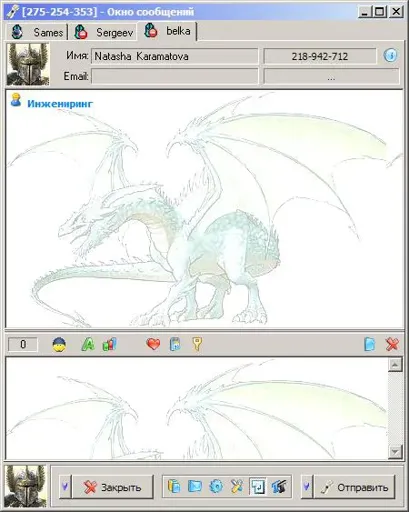Maximize the message window
The height and width of the screenshot is (512, 409).
point(380,12)
